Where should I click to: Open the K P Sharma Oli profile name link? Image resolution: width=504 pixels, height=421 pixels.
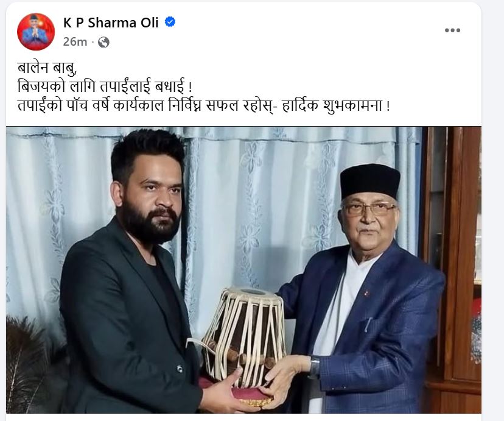pyautogui.click(x=111, y=23)
